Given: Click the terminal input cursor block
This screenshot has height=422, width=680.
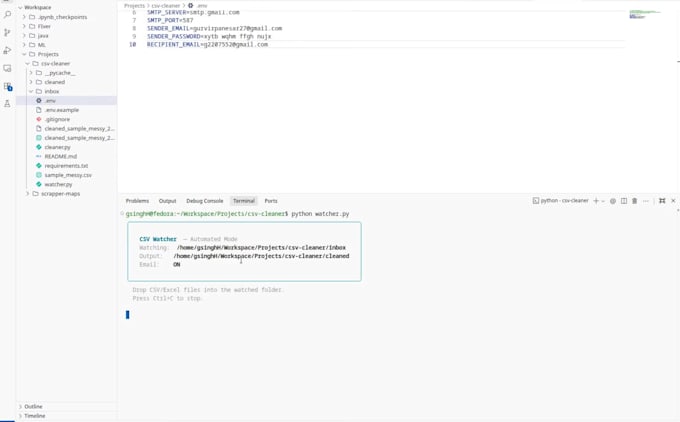Looking at the screenshot, I should click(x=128, y=315).
